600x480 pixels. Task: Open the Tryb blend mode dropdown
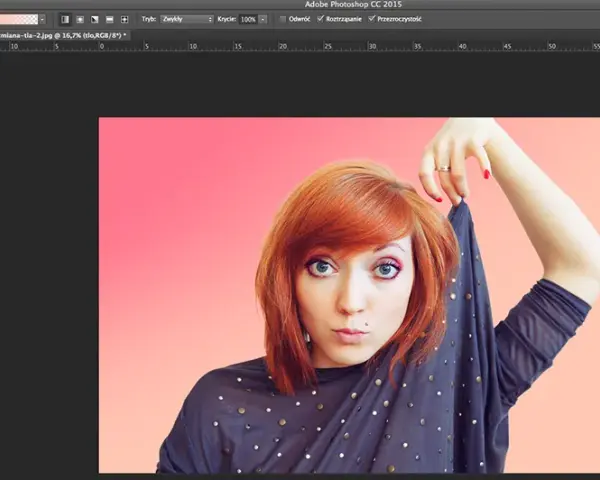point(187,19)
